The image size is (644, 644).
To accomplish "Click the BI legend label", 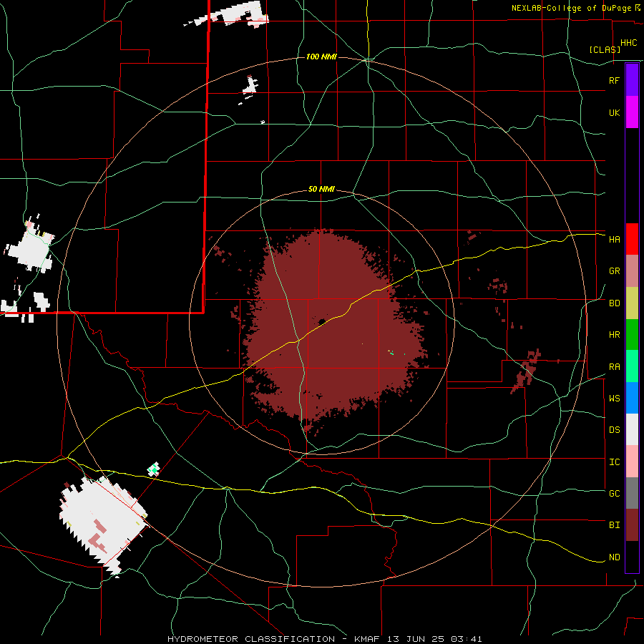I will pos(614,525).
